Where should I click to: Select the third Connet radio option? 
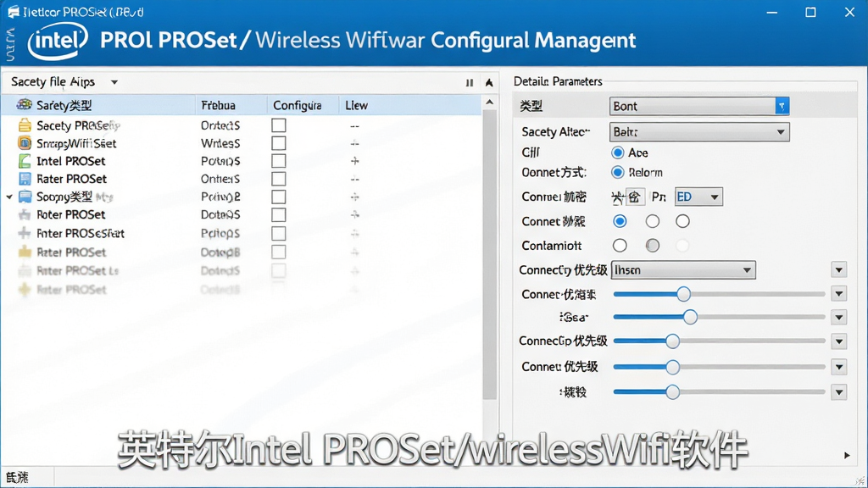click(682, 221)
